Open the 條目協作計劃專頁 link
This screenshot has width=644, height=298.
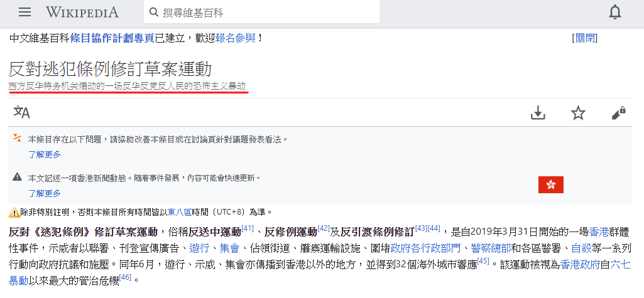(x=112, y=38)
